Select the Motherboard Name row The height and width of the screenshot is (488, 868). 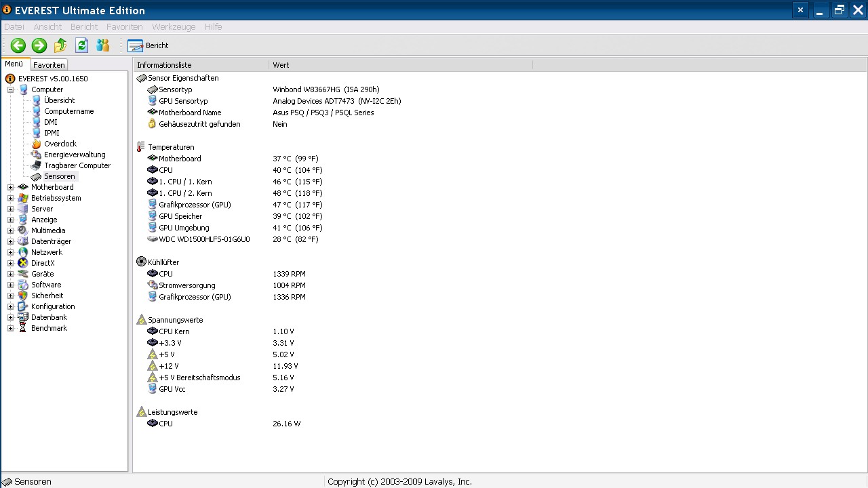(261, 113)
